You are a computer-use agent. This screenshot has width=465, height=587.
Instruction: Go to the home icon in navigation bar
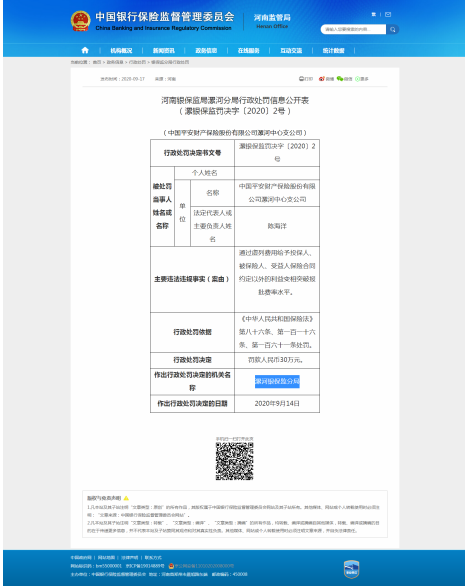click(x=85, y=50)
